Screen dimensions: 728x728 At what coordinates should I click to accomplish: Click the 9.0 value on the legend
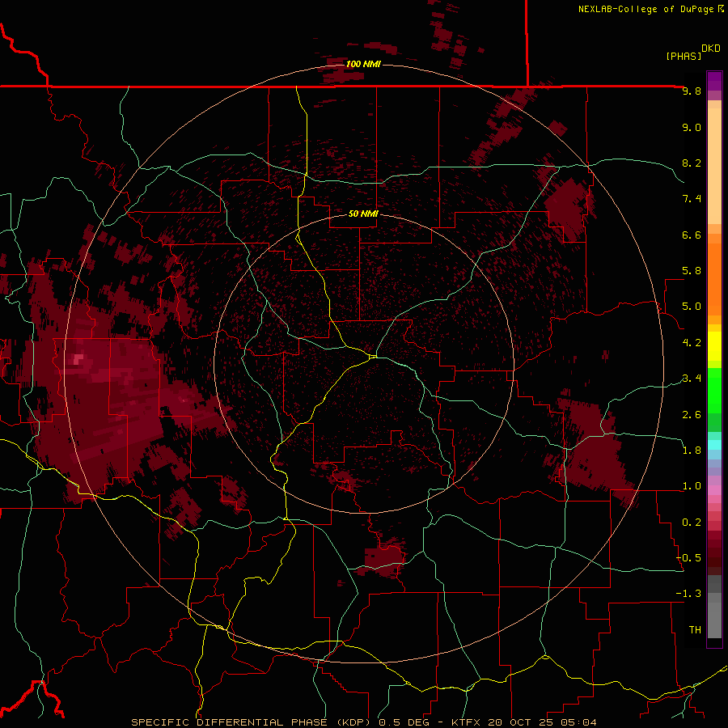[x=692, y=128]
